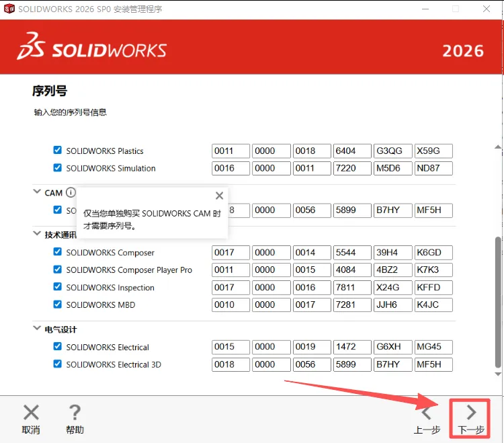Image resolution: width=504 pixels, height=443 pixels.
Task: Click Inspection serial field KFFD
Action: pyautogui.click(x=433, y=288)
